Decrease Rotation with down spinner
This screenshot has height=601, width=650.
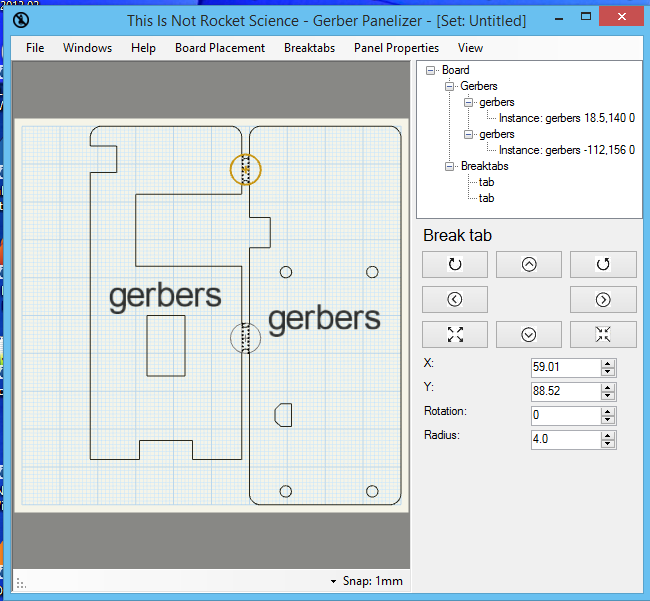coord(608,419)
